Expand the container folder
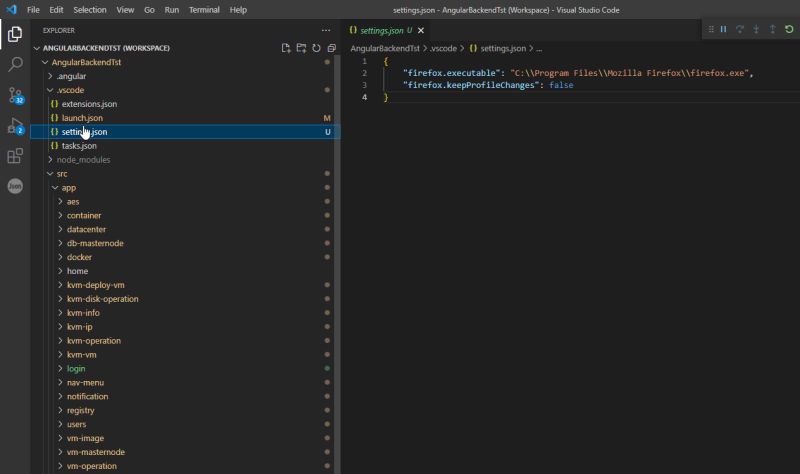 [x=60, y=215]
